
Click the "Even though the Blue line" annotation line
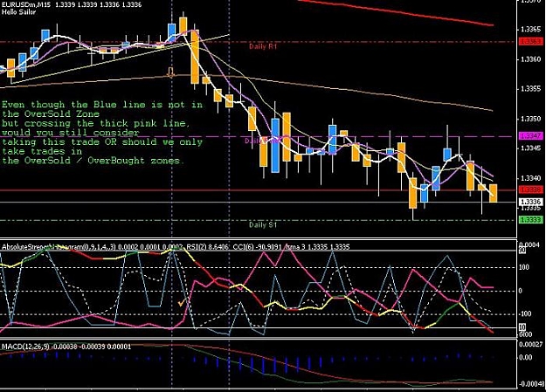tap(102, 105)
